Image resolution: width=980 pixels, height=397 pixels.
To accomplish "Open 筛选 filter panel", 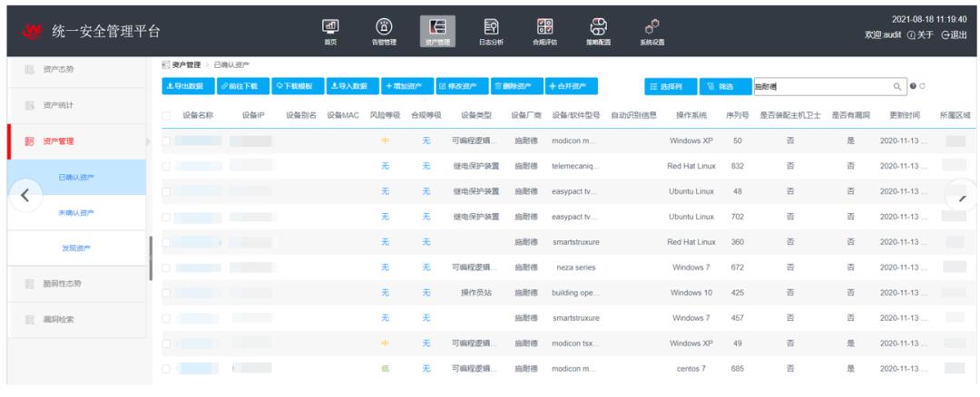I will [x=725, y=87].
